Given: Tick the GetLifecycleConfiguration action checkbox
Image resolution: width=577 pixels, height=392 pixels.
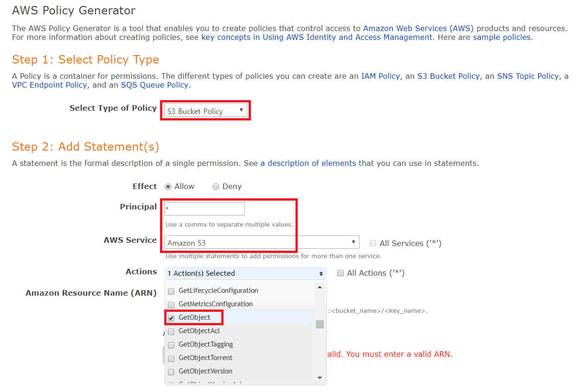Looking at the screenshot, I should 171,291.
